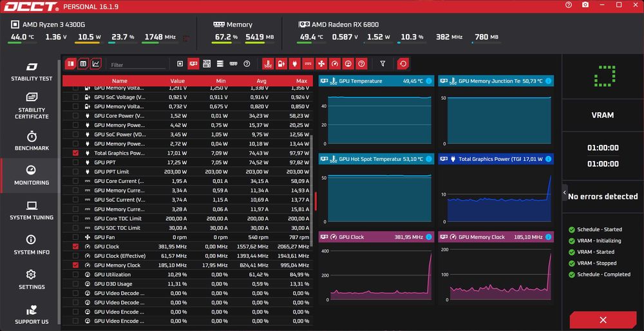Toggle power plug sensor type filter
Screen dimensions: 644x331
(294, 64)
